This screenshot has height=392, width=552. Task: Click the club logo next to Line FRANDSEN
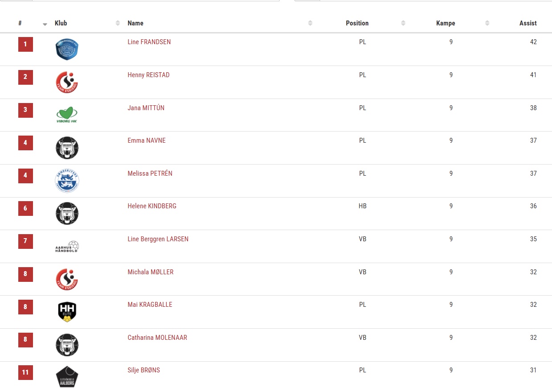67,50
